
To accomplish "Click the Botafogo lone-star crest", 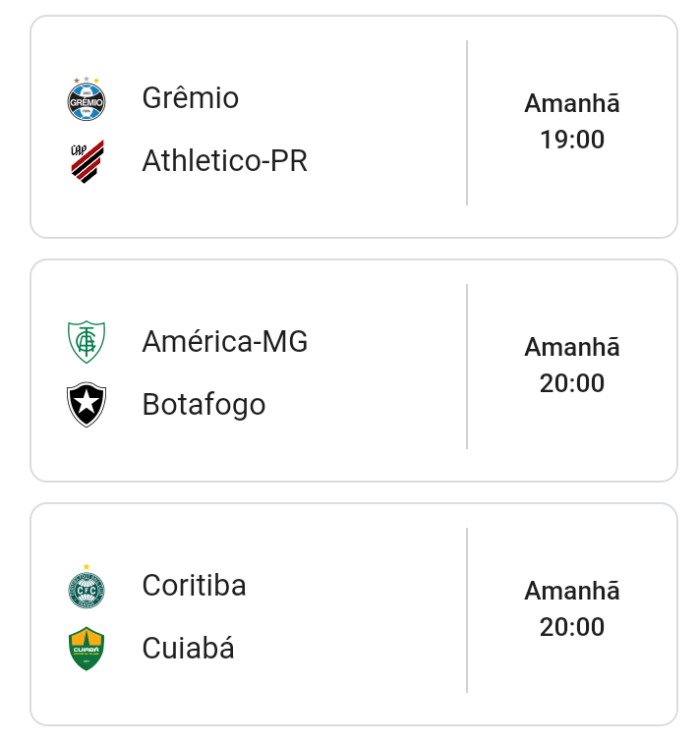I will pyautogui.click(x=87, y=404).
